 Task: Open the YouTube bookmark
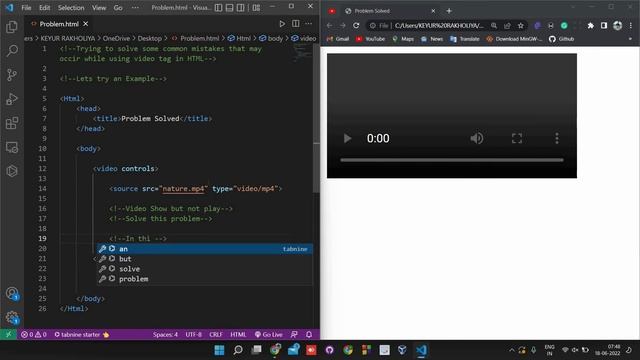click(x=371, y=39)
